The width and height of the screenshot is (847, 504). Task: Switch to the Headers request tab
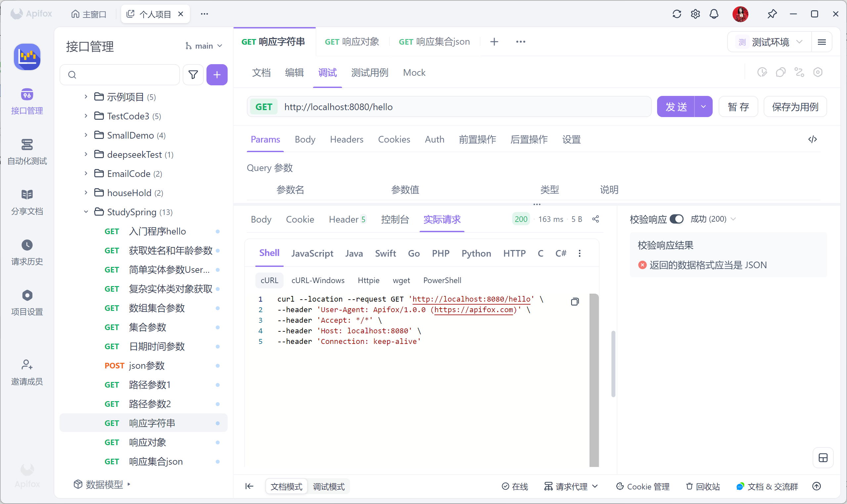coord(346,139)
